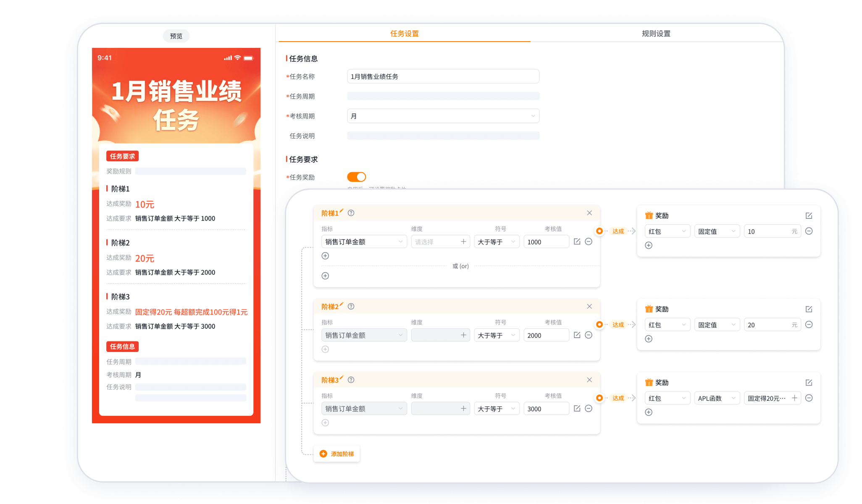Select the 任务设置 tab

pyautogui.click(x=404, y=34)
